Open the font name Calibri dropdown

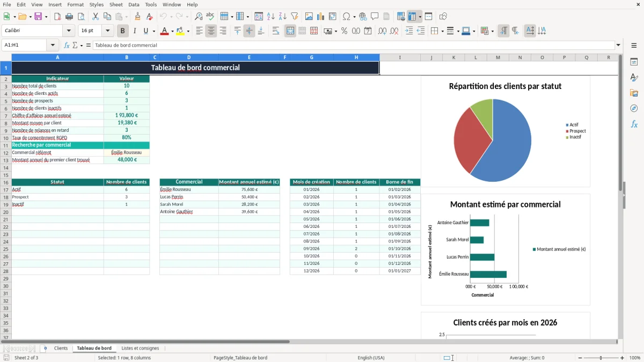(x=69, y=31)
